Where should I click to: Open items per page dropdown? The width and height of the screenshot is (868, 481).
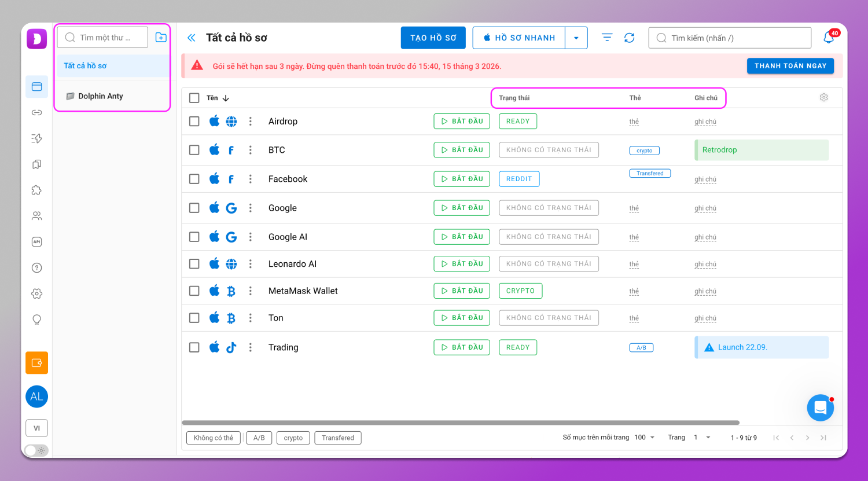(645, 438)
